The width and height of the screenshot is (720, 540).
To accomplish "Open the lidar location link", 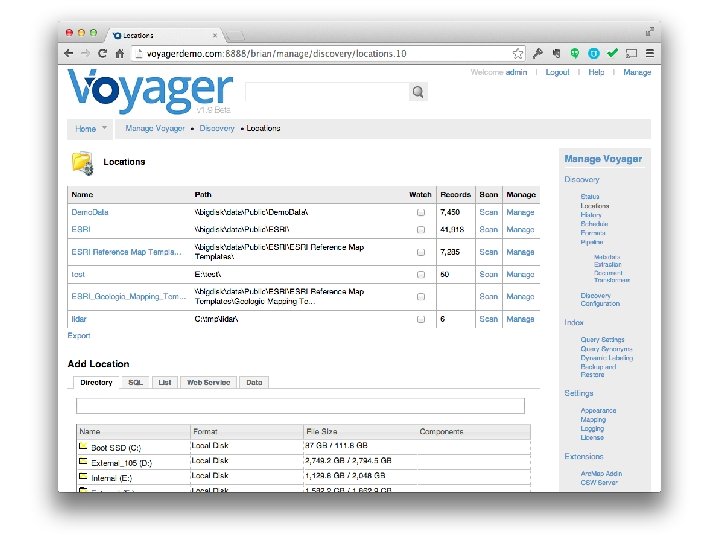I will (x=79, y=319).
